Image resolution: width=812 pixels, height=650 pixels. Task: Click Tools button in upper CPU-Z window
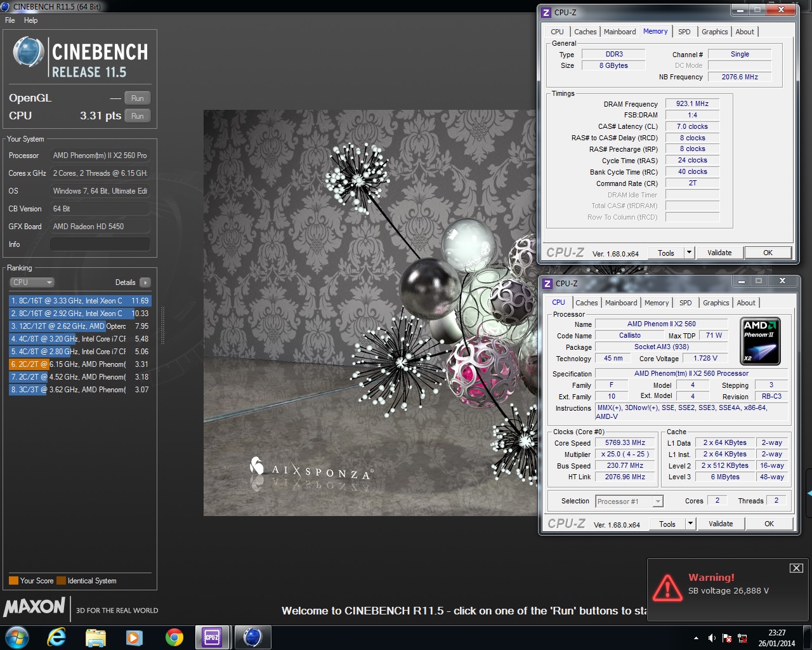tap(666, 253)
